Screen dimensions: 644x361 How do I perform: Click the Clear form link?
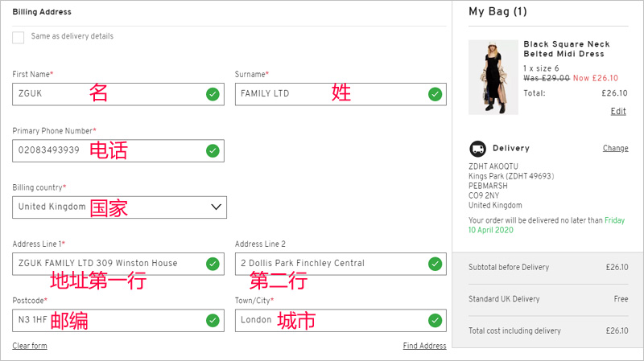30,346
